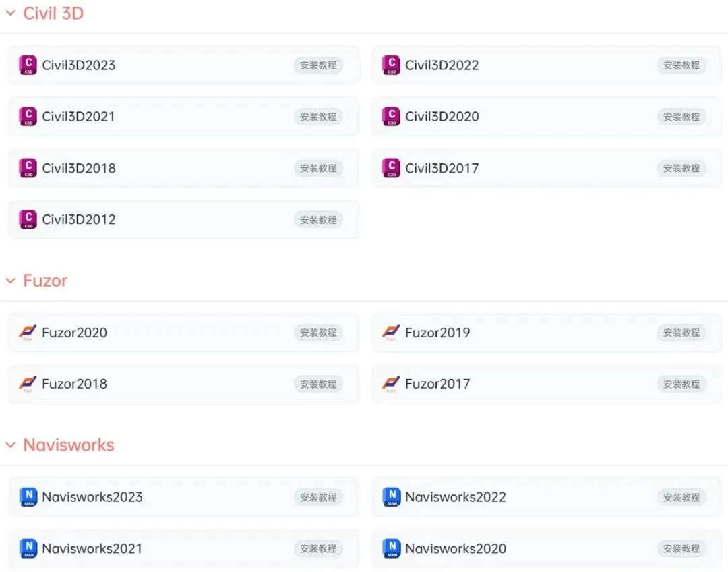
Task: Collapse the Navisworks section chevron
Action: pos(10,445)
